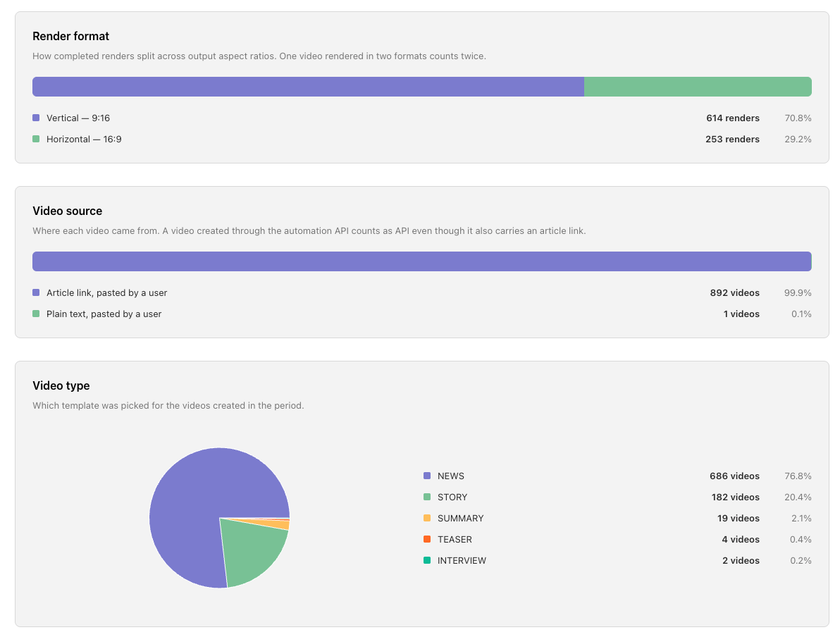Select the purple Vertical segment of the render bar
840x637 pixels.
(x=308, y=87)
